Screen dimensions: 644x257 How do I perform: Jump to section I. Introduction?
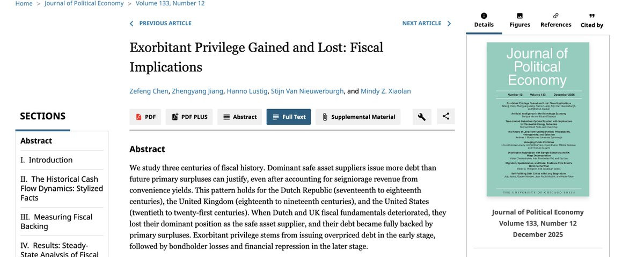(46, 160)
